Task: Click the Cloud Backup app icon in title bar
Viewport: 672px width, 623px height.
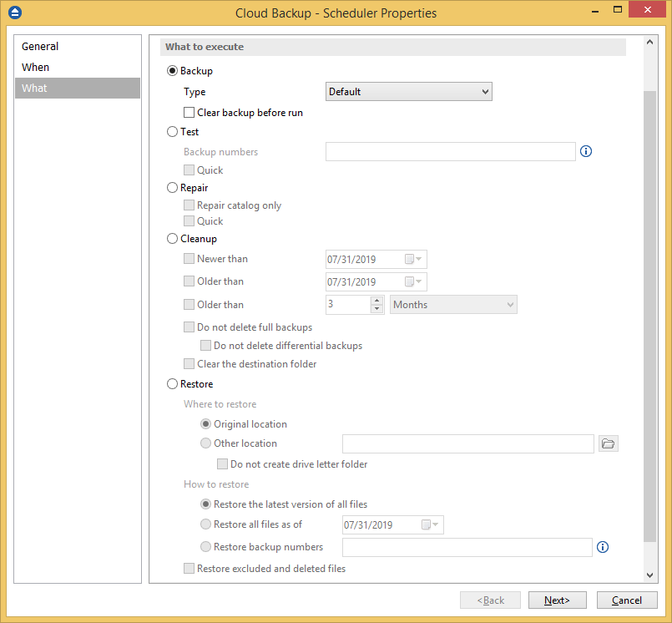Action: coord(14,13)
